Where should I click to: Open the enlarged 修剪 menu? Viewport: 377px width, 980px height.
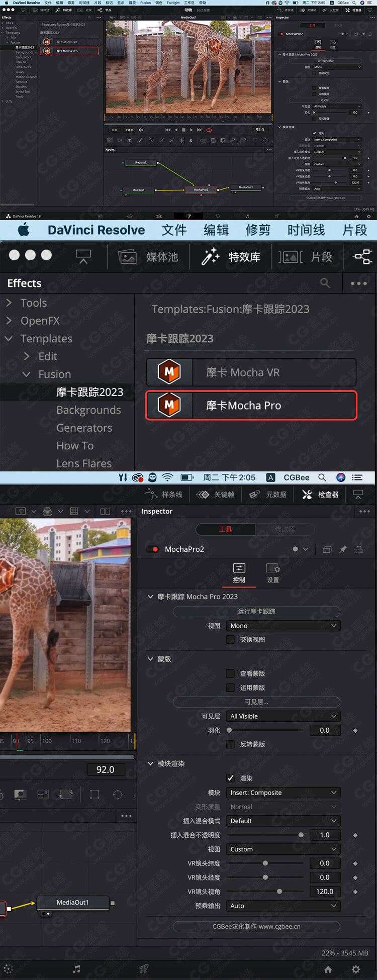pyautogui.click(x=258, y=230)
